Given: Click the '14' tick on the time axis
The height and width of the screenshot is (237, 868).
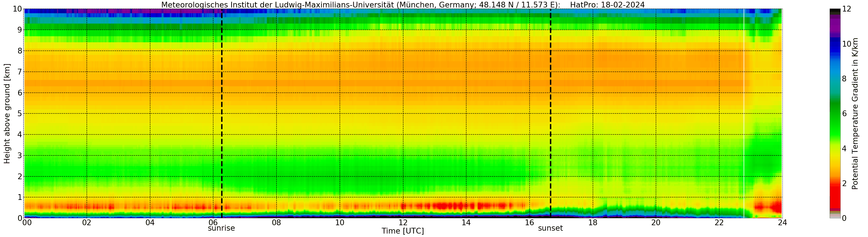Looking at the screenshot, I should point(466,223).
